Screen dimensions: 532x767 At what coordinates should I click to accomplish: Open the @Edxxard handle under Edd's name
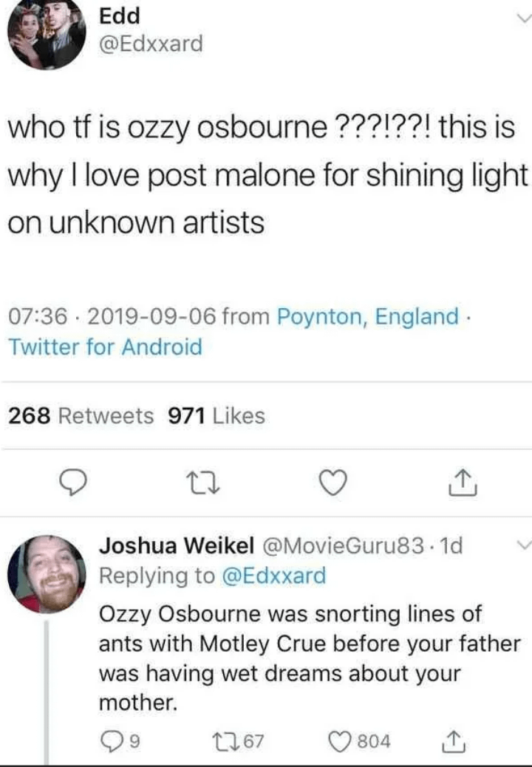[x=151, y=44]
